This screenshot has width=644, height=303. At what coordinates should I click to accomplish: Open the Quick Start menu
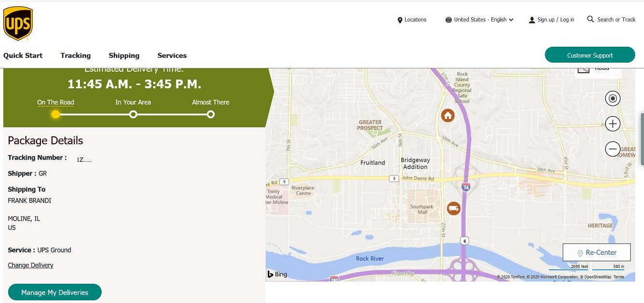(x=23, y=55)
